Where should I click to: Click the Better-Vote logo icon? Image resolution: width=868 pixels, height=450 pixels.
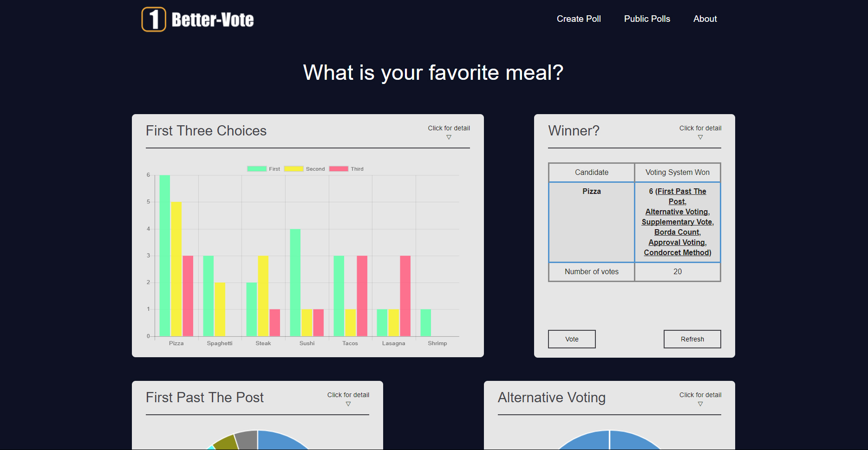[154, 19]
